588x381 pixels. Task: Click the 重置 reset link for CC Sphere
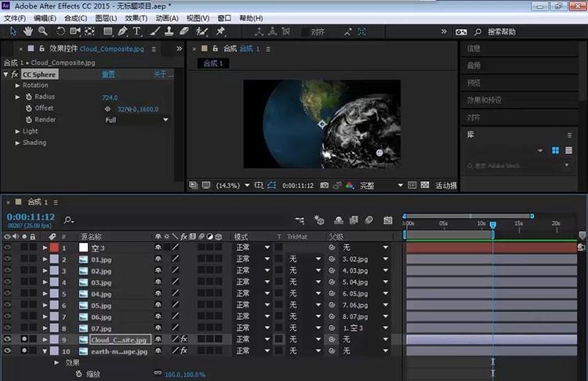(108, 74)
